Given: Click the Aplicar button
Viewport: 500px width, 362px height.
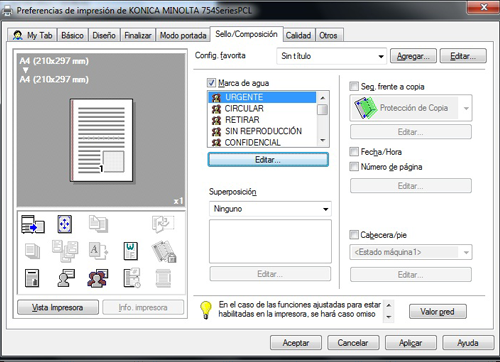Looking at the screenshot, I should point(411,343).
